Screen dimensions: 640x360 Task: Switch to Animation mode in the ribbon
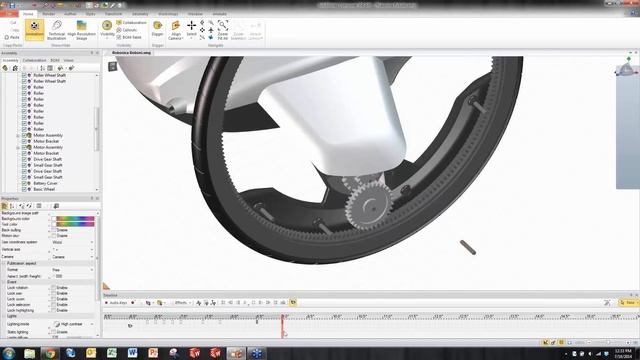coord(34,29)
